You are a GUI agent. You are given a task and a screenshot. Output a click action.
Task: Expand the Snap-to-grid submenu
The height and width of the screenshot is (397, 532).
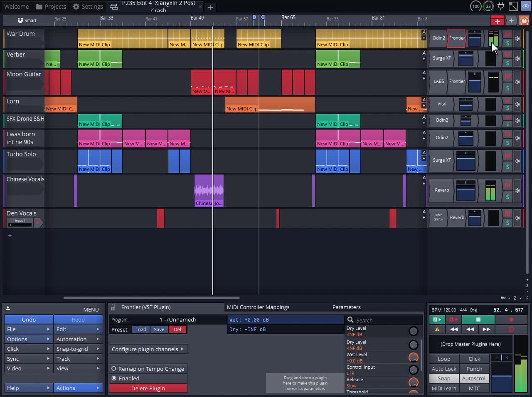click(x=78, y=349)
